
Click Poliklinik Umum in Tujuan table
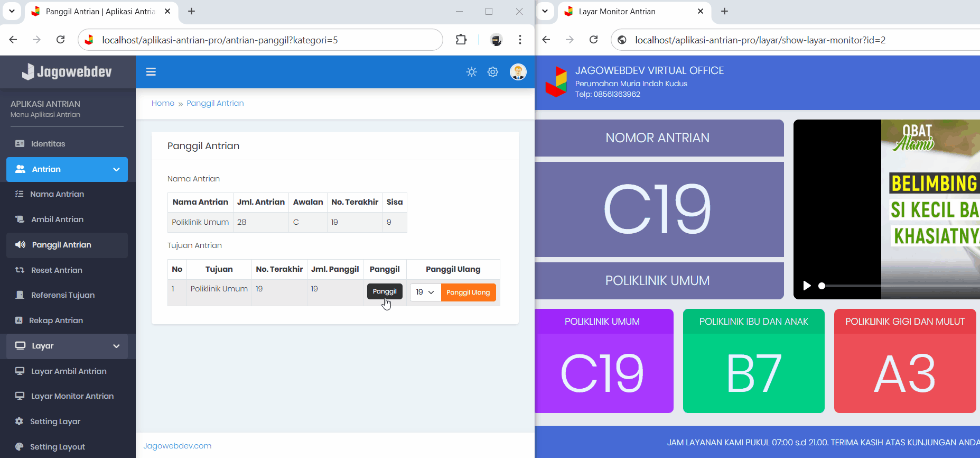click(219, 289)
